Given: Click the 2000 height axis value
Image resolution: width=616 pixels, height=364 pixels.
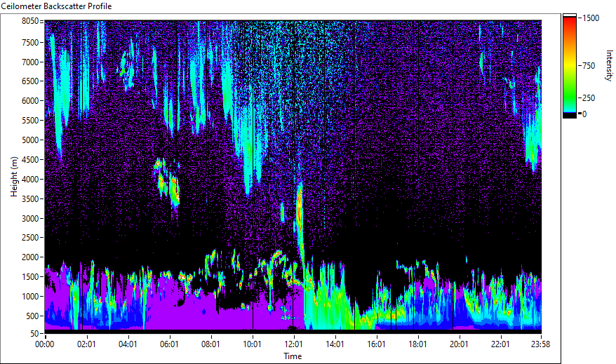Looking at the screenshot, I should click(30, 257).
